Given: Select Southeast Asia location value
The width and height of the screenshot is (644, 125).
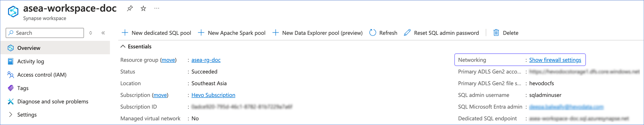Looking at the screenshot, I should (209, 83).
